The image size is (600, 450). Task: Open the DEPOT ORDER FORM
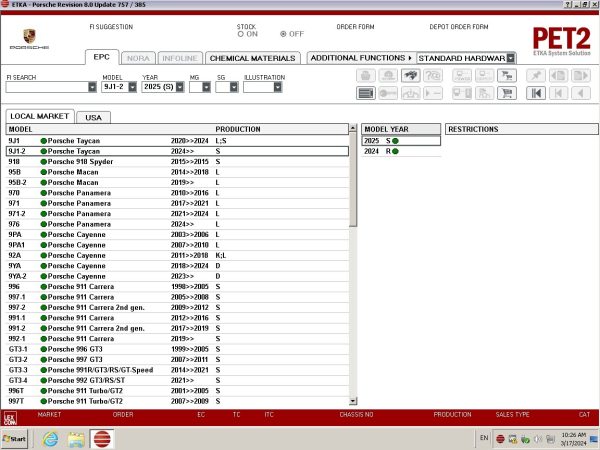click(x=459, y=27)
